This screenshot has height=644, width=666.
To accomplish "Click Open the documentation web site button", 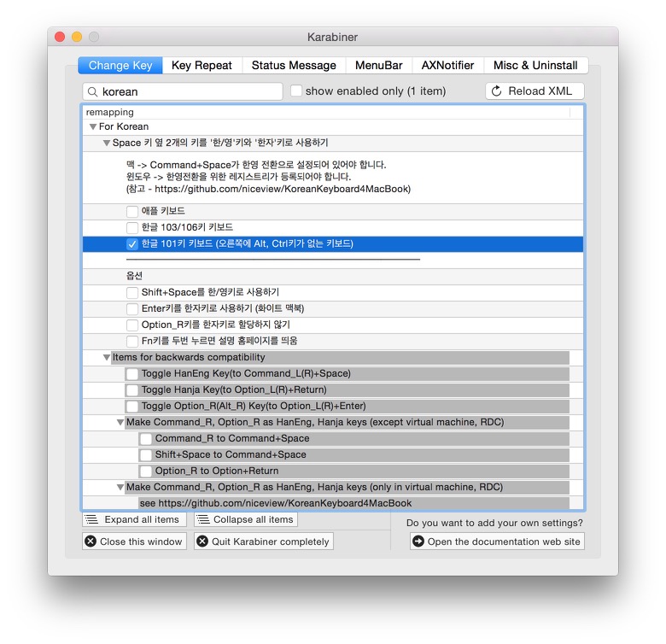I will pos(497,542).
